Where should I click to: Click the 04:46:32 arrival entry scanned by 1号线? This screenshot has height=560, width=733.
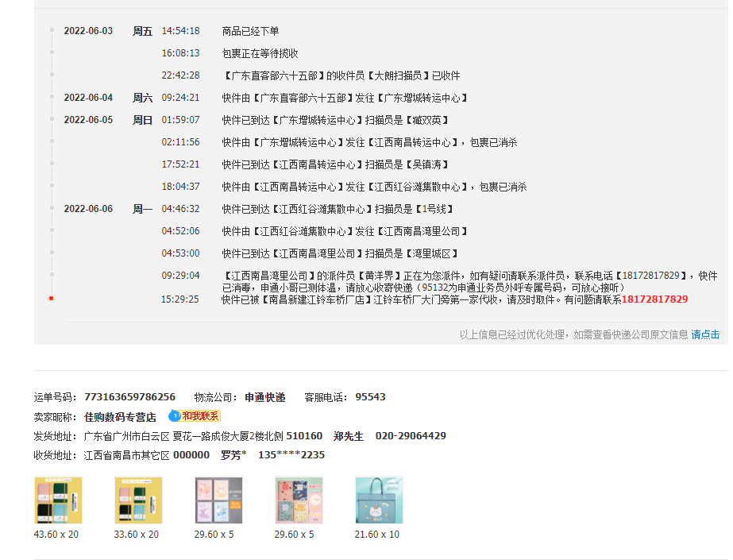click(x=338, y=209)
